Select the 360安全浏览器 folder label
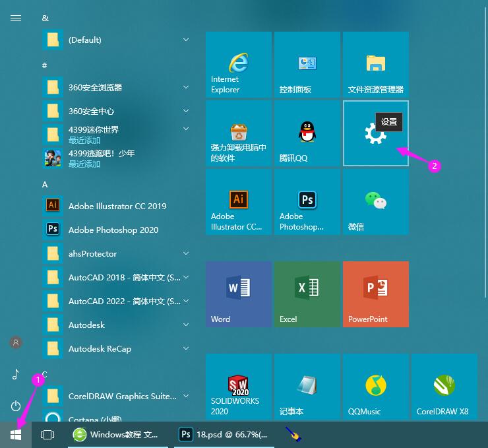 tap(95, 88)
